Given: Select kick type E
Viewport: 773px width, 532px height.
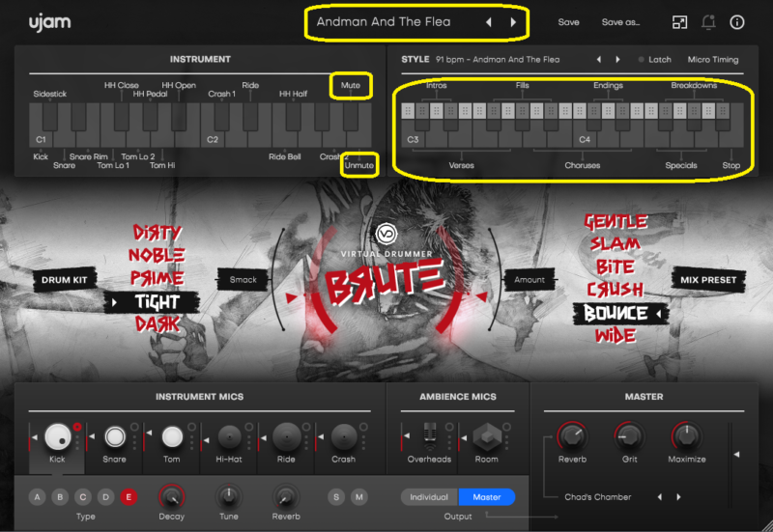Looking at the screenshot, I should [x=129, y=497].
